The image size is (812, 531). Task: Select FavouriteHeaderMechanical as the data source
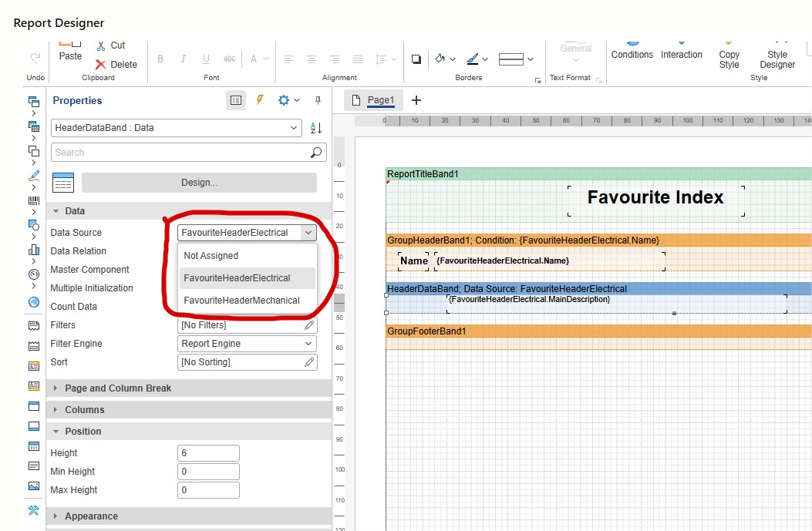[x=240, y=300]
